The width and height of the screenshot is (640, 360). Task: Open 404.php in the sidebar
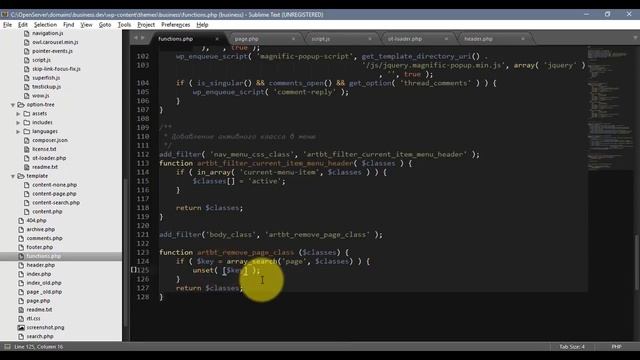(x=36, y=220)
